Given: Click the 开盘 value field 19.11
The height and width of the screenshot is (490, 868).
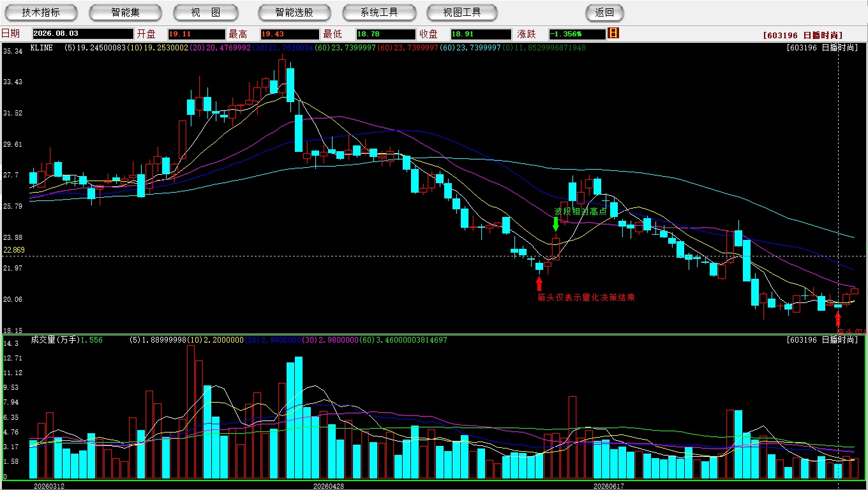Looking at the screenshot, I should [197, 34].
